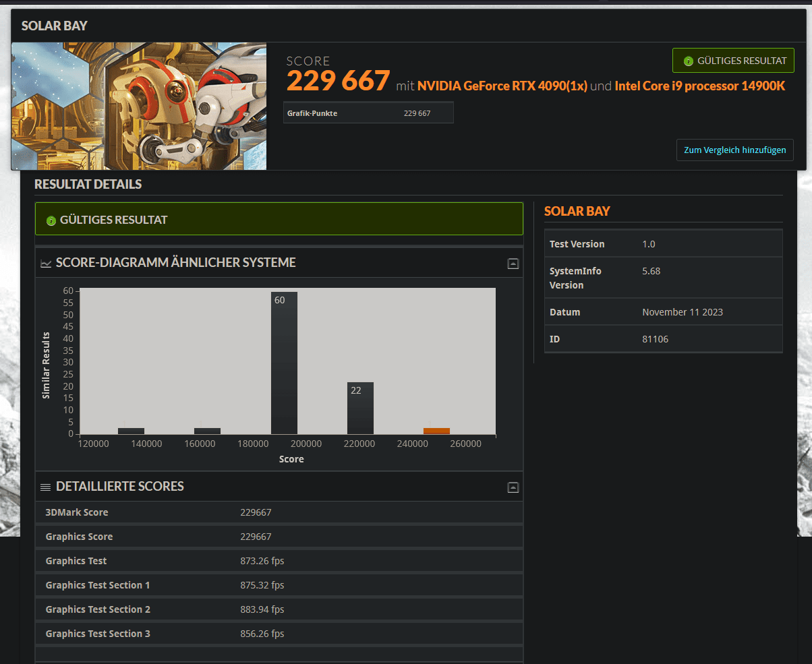Click the ID value 81106
Image resolution: width=812 pixels, height=664 pixels.
tap(656, 339)
